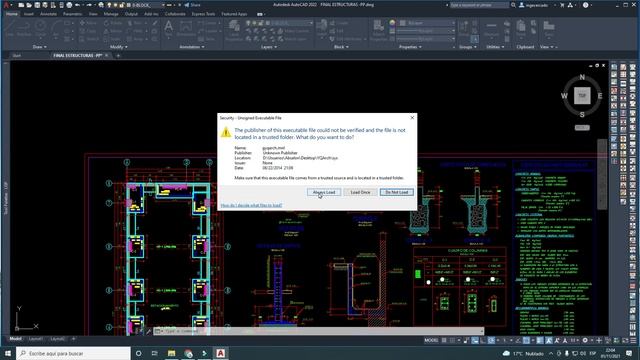640x360 pixels.
Task: Open the Express Tools ribbon tab
Action: (203, 14)
